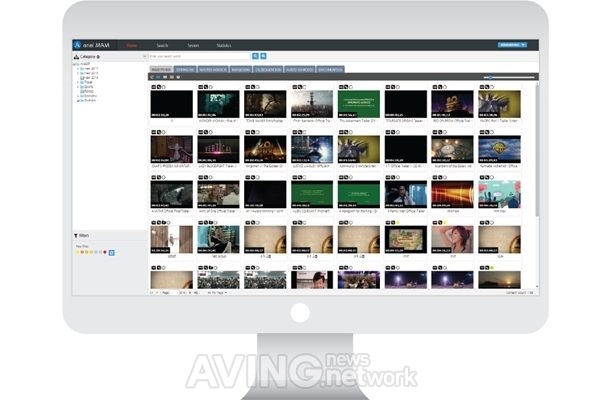Go to next page in pagination bar
Viewport: 600px width, 400px height.
191,293
